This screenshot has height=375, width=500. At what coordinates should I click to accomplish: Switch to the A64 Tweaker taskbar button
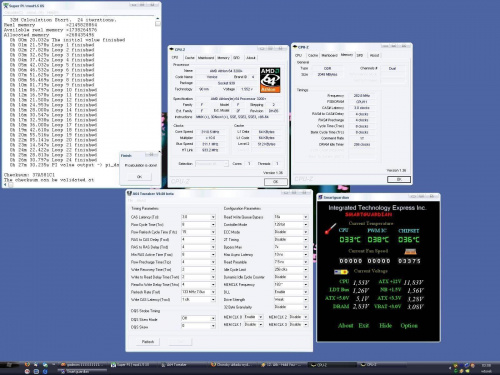tap(182, 365)
